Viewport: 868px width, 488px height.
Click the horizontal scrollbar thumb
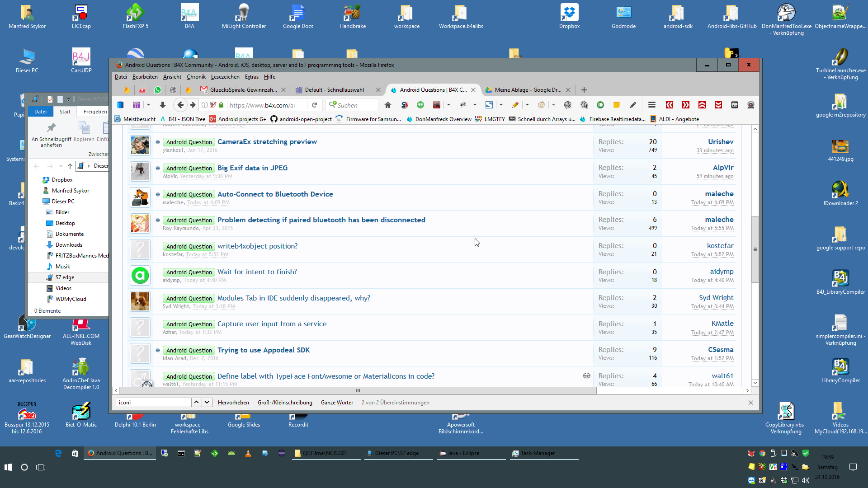click(x=357, y=391)
